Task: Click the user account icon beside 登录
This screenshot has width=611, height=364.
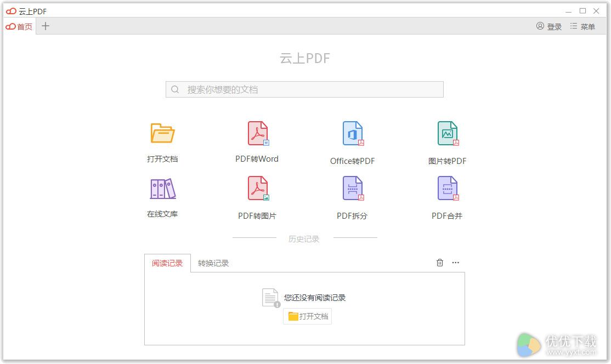Action: tap(540, 26)
